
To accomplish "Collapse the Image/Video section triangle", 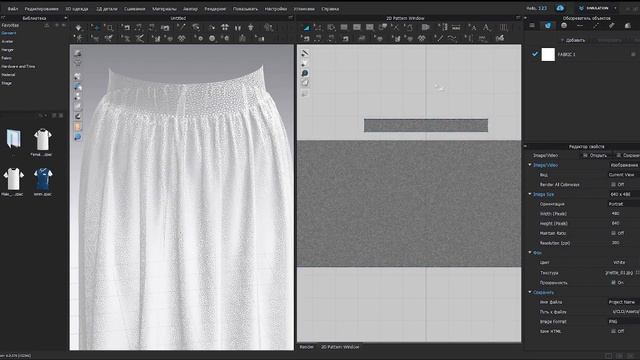I will point(530,165).
